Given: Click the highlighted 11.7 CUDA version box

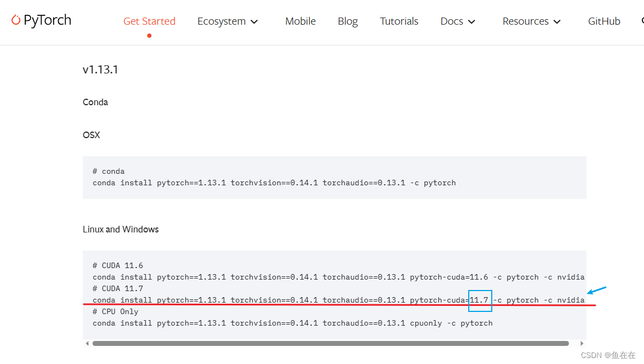Looking at the screenshot, I should (480, 300).
